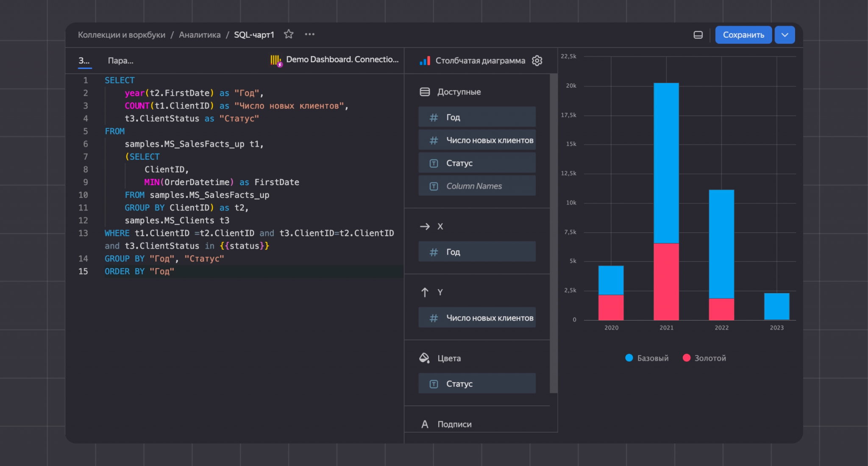Click Число новых клиентов in Y section
Screen dimensions: 868x466
pos(477,317)
